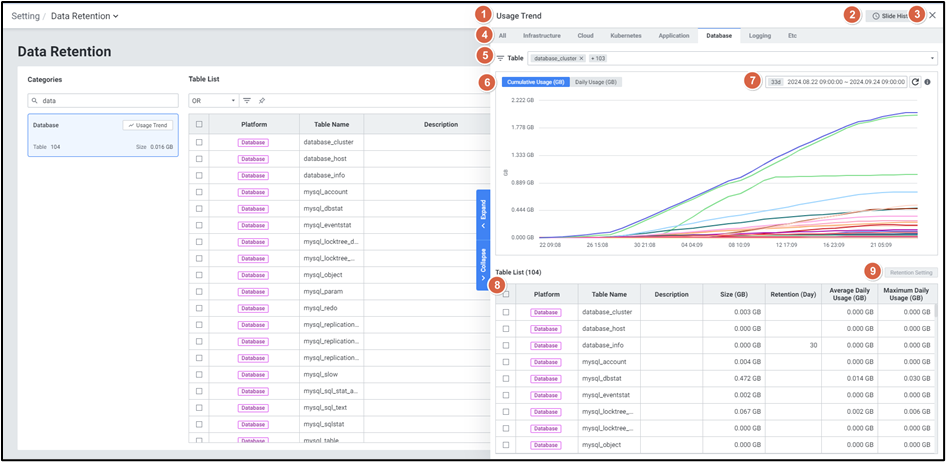Click the date range field for the chart
Viewport: 946px width, 462px height.
(845, 82)
